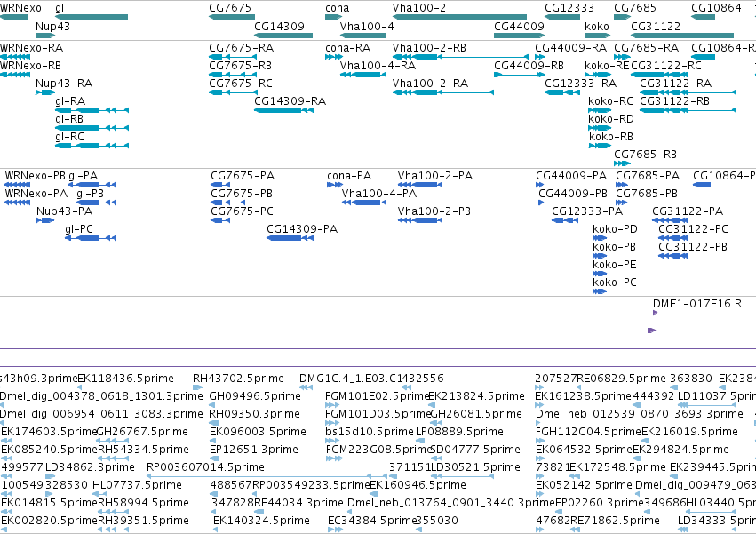Select the LP08889.5prime EST label
The height and width of the screenshot is (534, 756).
[x=459, y=432]
